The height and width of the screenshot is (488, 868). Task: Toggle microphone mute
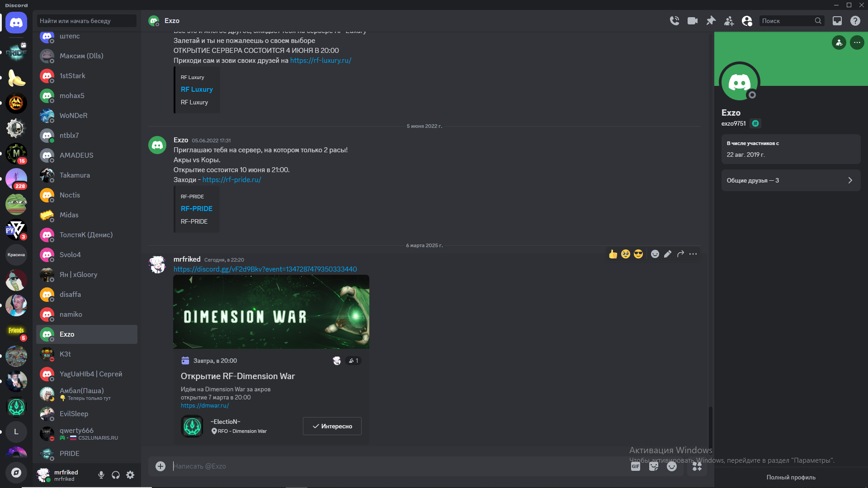click(101, 475)
